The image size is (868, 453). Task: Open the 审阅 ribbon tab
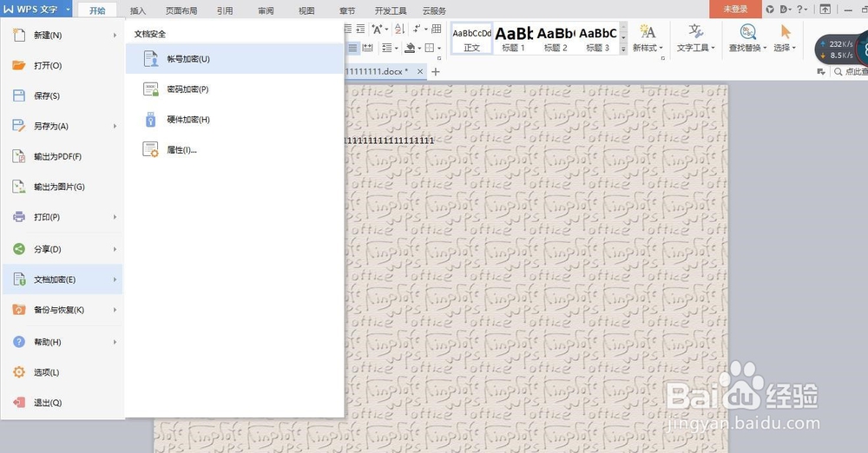(x=266, y=10)
